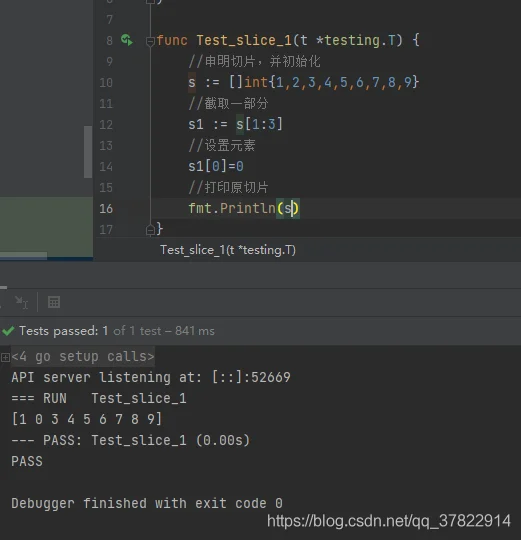Select the Test_slice_1(t *testing.T) breadcrumb

pyautogui.click(x=228, y=250)
